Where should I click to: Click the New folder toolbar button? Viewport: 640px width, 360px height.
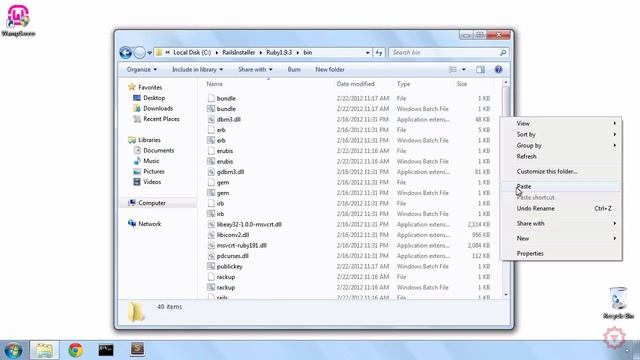tap(330, 70)
